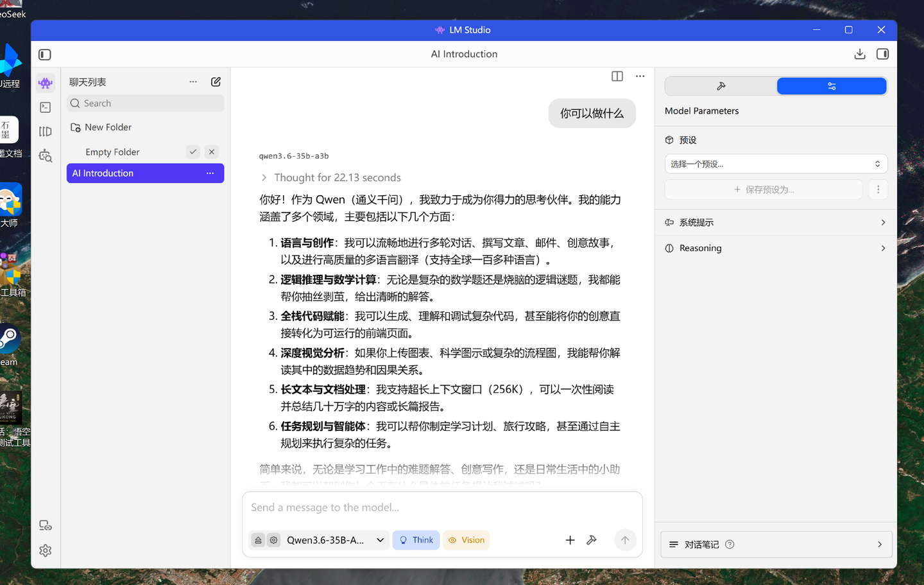Click the qwen3.6-35b-a3b model label
The image size is (924, 585).
pos(294,156)
